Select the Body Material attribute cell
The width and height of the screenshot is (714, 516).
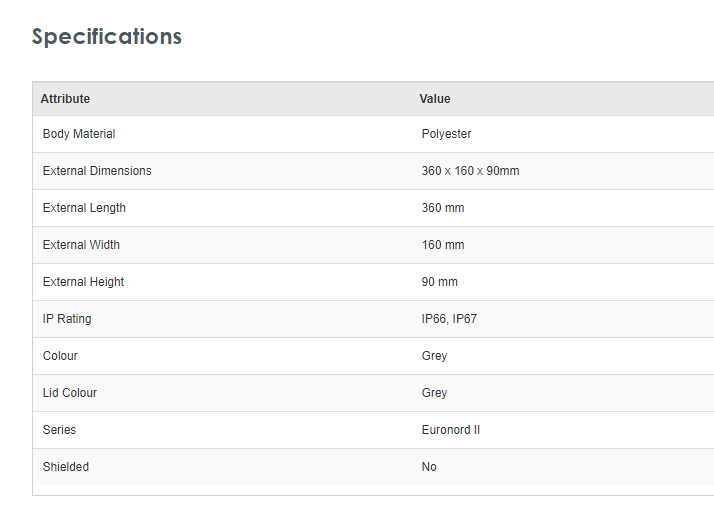[x=79, y=134]
